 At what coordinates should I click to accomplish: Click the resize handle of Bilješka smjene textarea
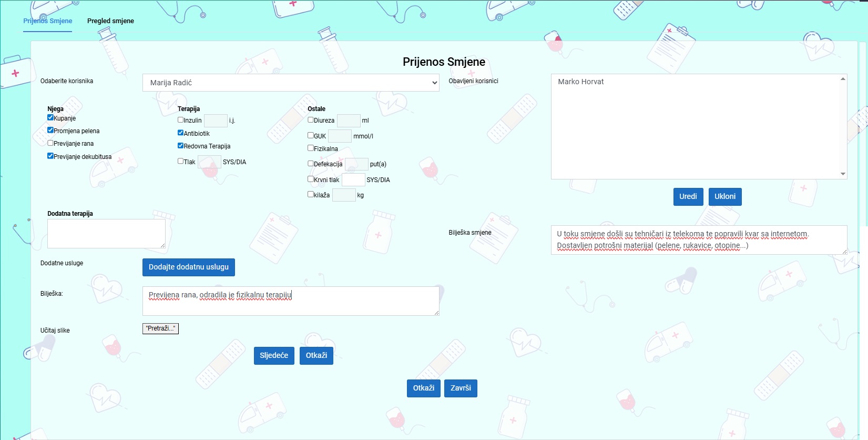tap(844, 252)
